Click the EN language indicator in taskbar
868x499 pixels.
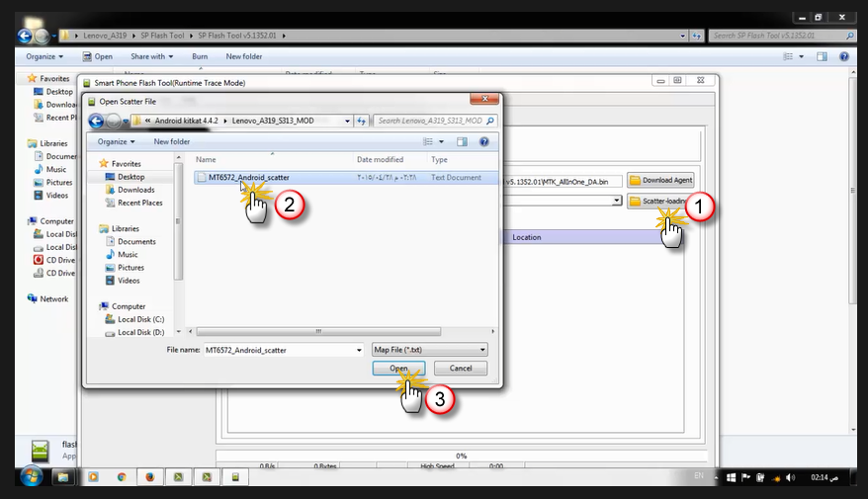tap(699, 476)
